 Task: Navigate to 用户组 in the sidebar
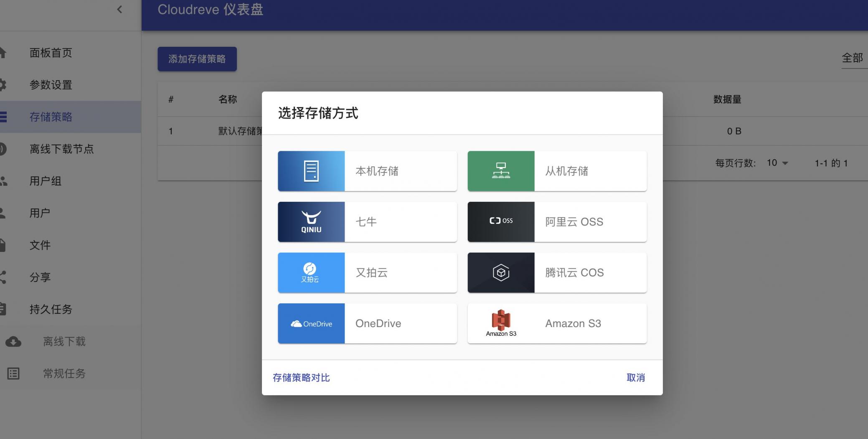coord(45,181)
